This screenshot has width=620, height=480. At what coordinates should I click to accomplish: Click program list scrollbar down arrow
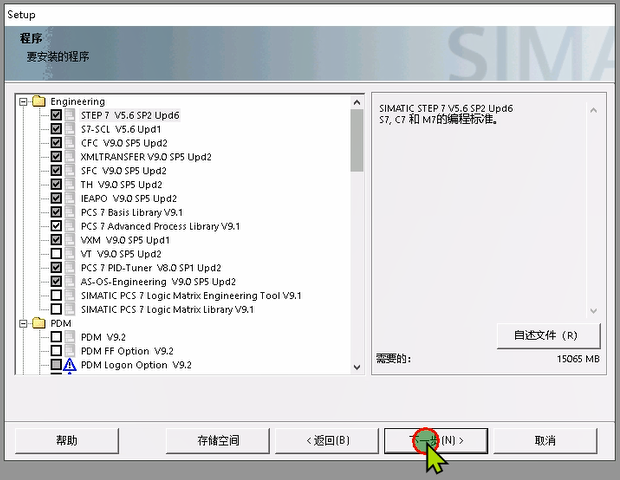[x=357, y=367]
